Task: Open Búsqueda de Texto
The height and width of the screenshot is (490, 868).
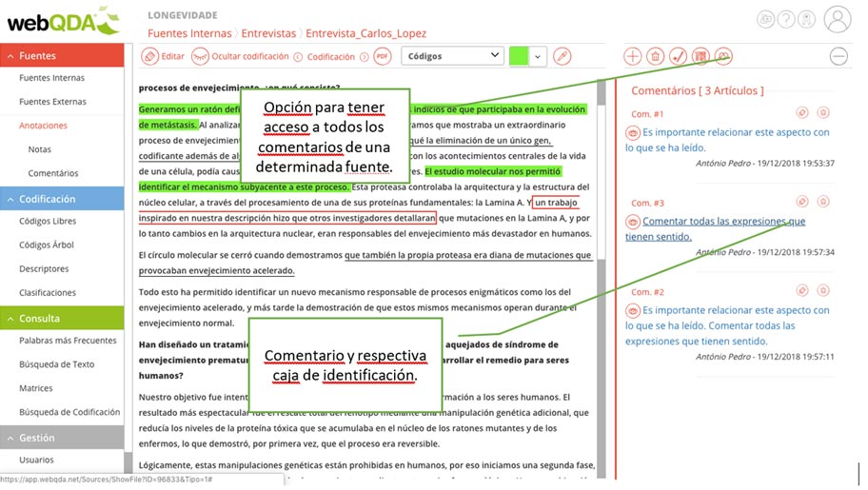Action: [56, 364]
